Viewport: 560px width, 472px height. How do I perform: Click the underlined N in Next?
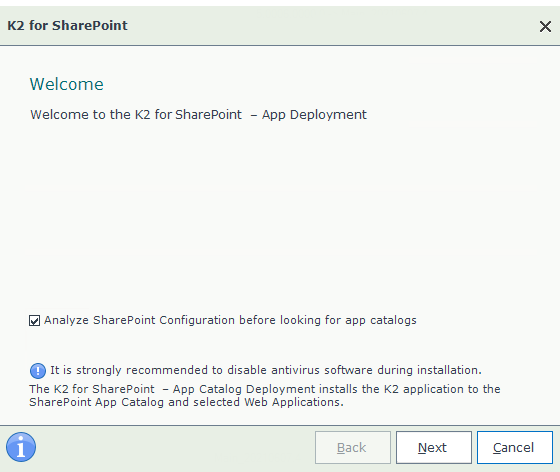(x=422, y=447)
